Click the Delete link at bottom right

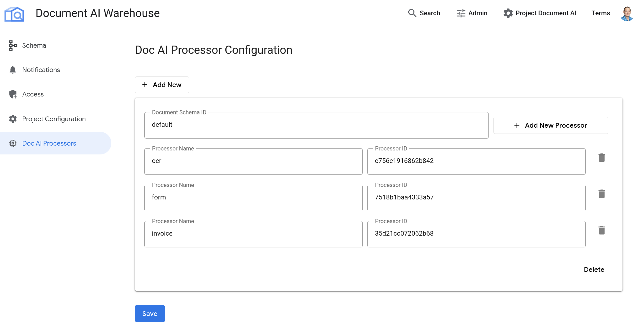pyautogui.click(x=594, y=269)
